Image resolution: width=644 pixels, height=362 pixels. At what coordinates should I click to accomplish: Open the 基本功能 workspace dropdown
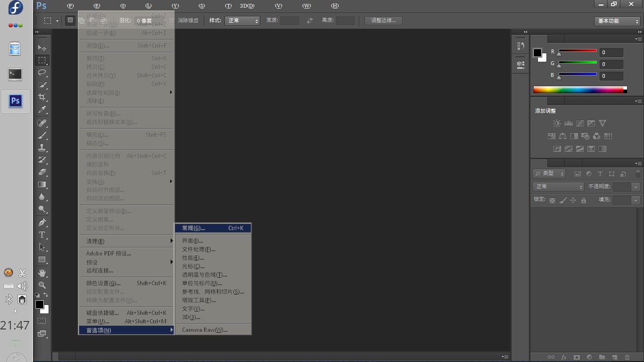point(617,21)
